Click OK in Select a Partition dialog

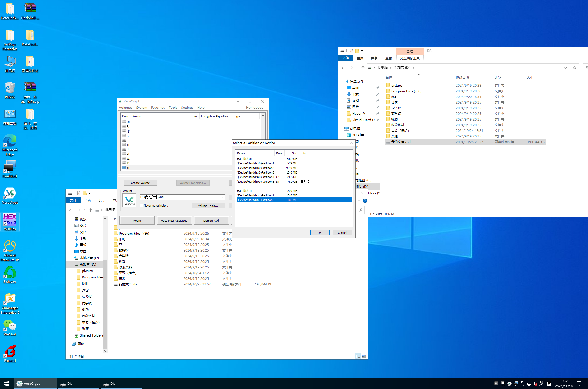(319, 233)
